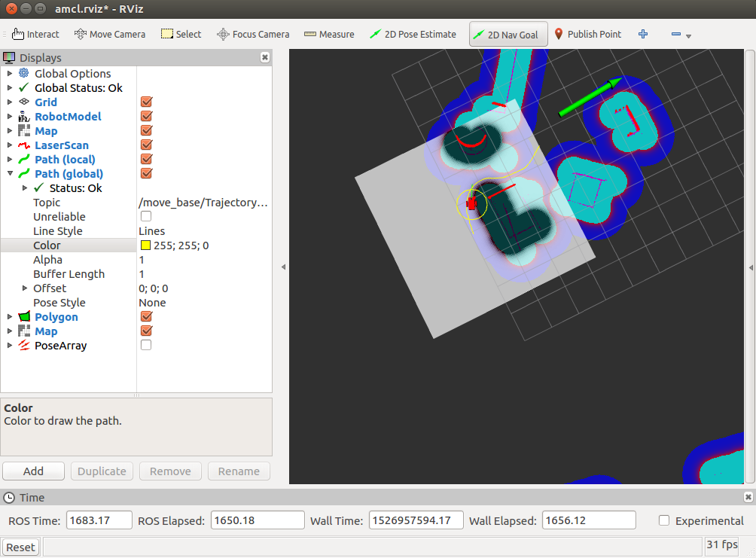The height and width of the screenshot is (558, 756).
Task: Enable the PoseArray display checkbox
Action: tap(146, 346)
